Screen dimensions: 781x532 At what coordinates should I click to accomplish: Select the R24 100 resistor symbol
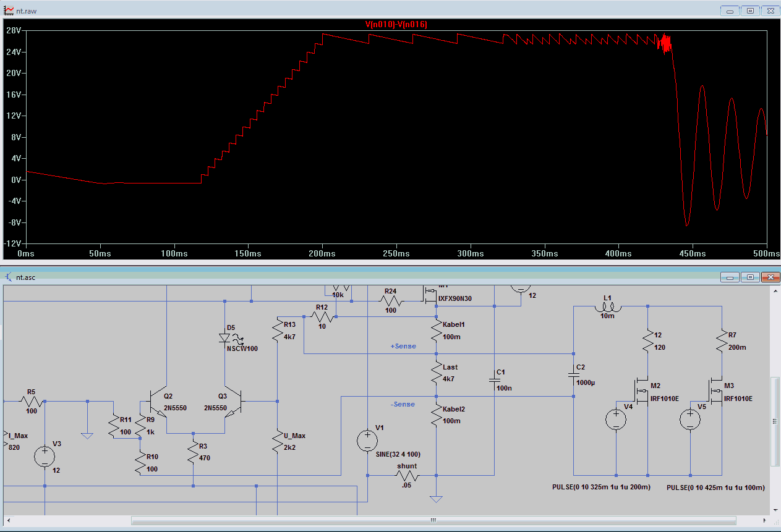(x=391, y=302)
